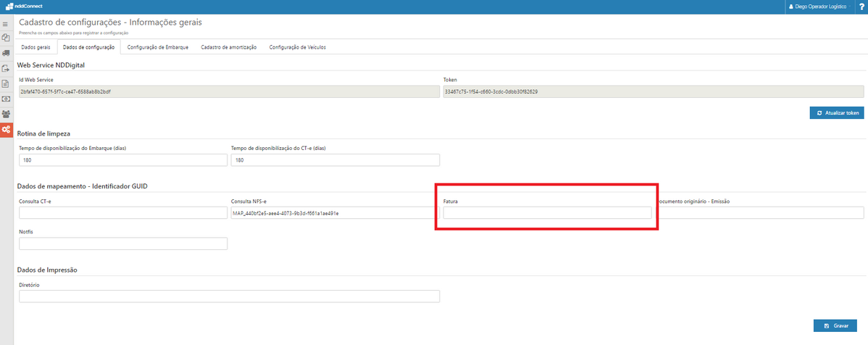Open the help question mark icon
868x345 pixels.
(861, 7)
